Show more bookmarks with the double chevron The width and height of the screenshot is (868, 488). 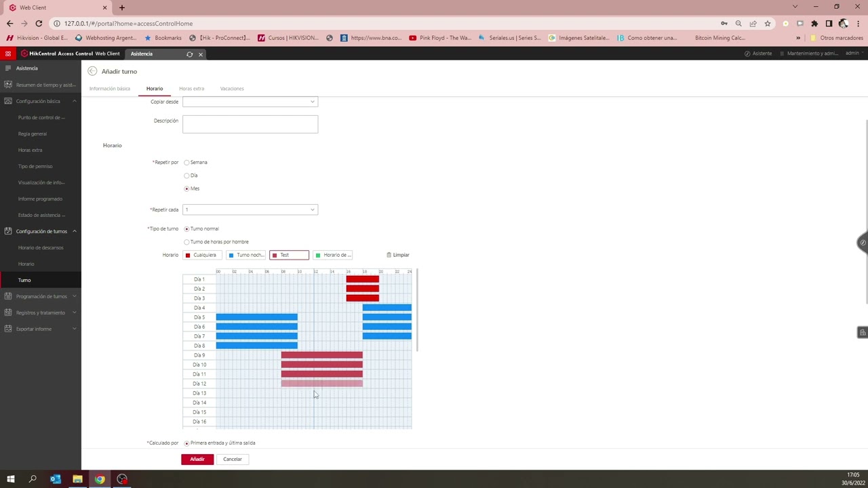click(x=798, y=38)
